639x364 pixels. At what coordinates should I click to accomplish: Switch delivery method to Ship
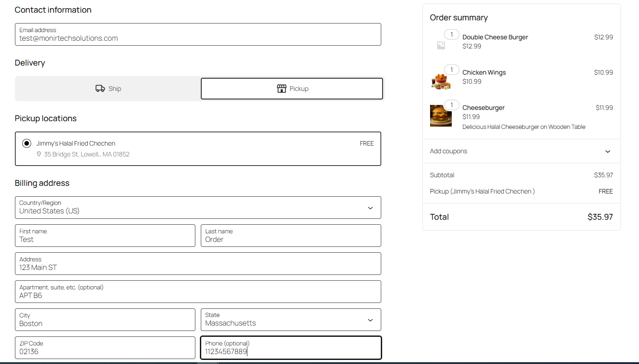(108, 89)
